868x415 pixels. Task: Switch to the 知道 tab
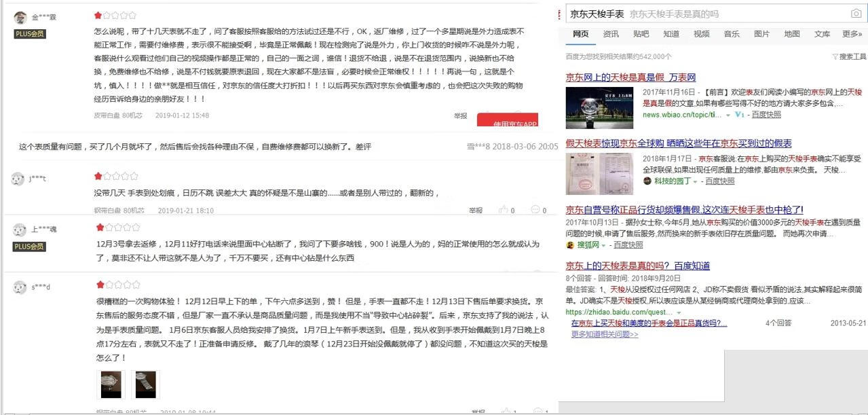[671, 34]
